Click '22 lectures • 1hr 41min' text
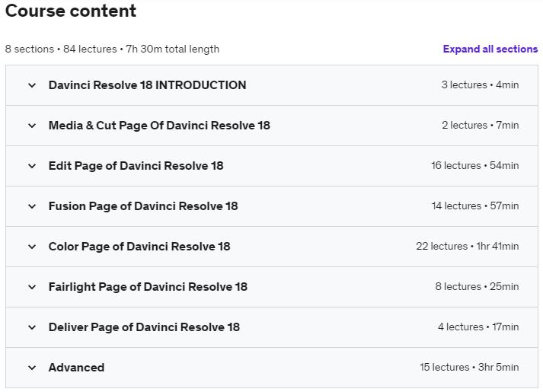 [x=467, y=247]
